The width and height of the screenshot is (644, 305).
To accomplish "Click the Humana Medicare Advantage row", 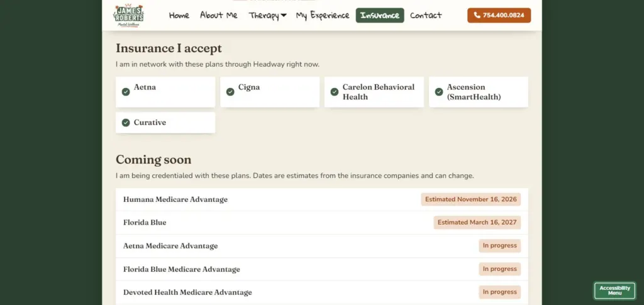I will click(322, 199).
